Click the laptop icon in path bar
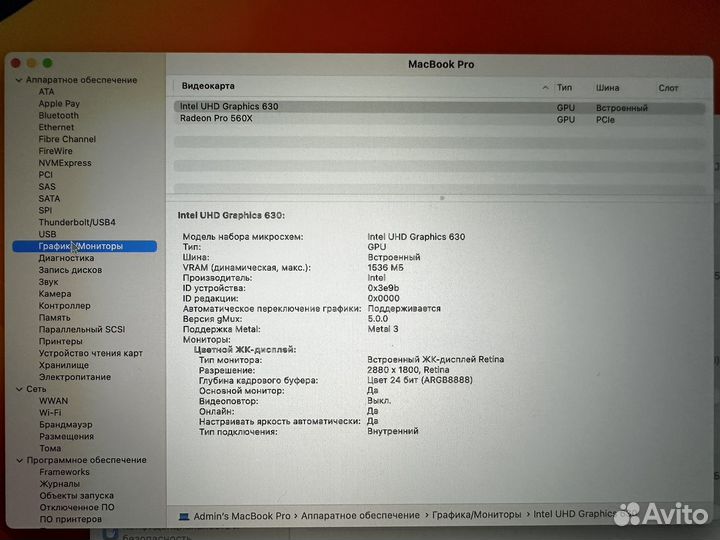 pyautogui.click(x=184, y=517)
